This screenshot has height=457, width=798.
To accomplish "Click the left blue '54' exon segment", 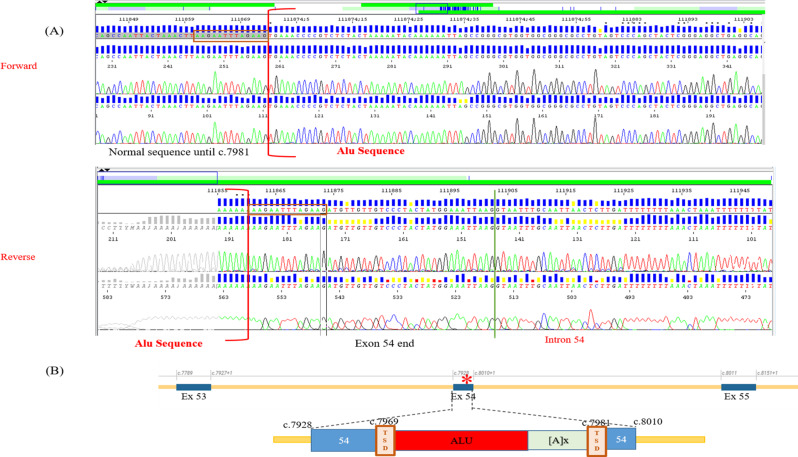I will tap(344, 440).
